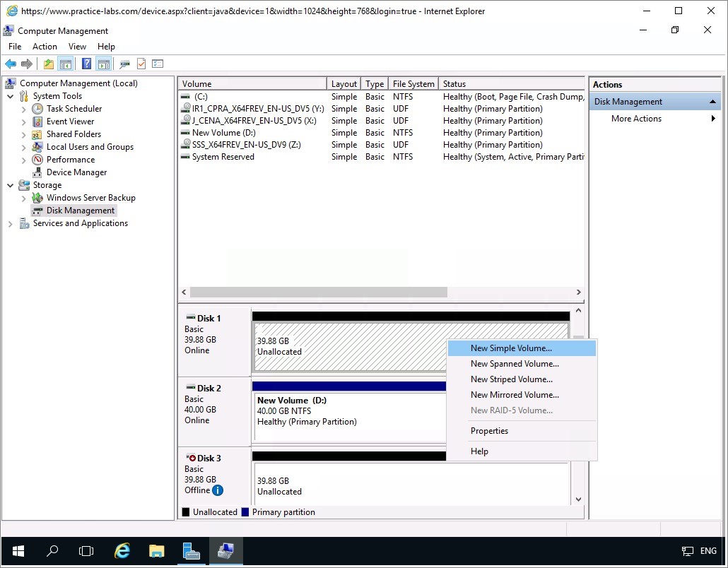
Task: Sort volumes by File System column header
Action: coord(413,84)
